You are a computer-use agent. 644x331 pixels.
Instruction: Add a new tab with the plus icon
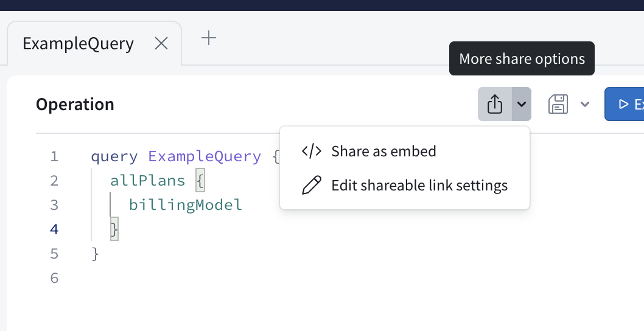[x=209, y=38]
